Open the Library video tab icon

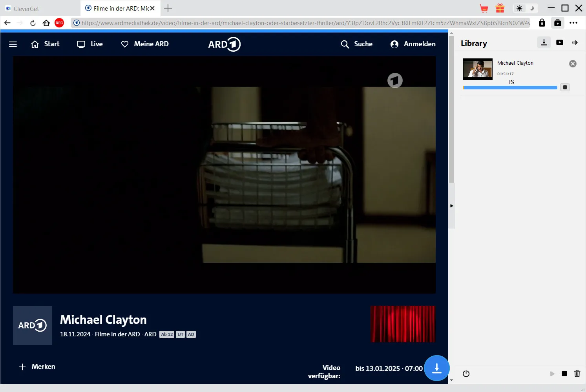pyautogui.click(x=560, y=42)
